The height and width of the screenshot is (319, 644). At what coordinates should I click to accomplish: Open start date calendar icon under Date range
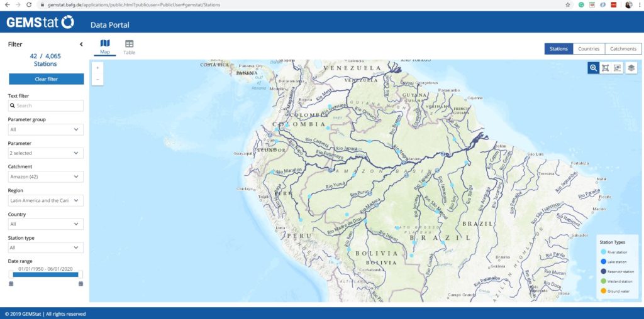11,284
